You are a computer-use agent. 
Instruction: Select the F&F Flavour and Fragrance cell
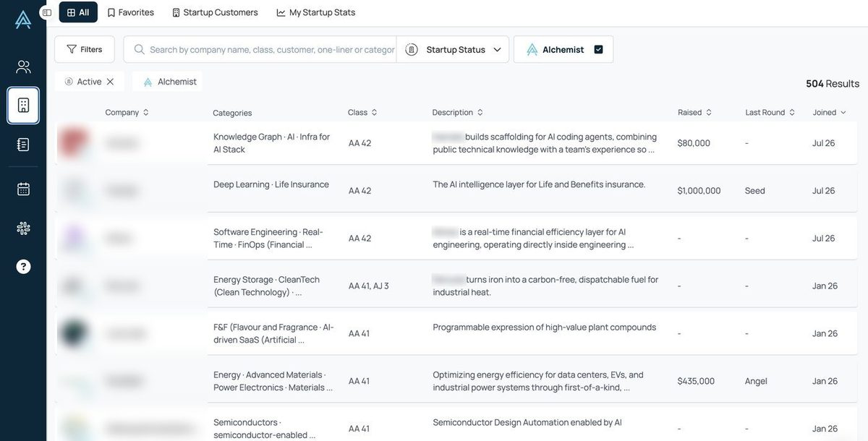273,333
